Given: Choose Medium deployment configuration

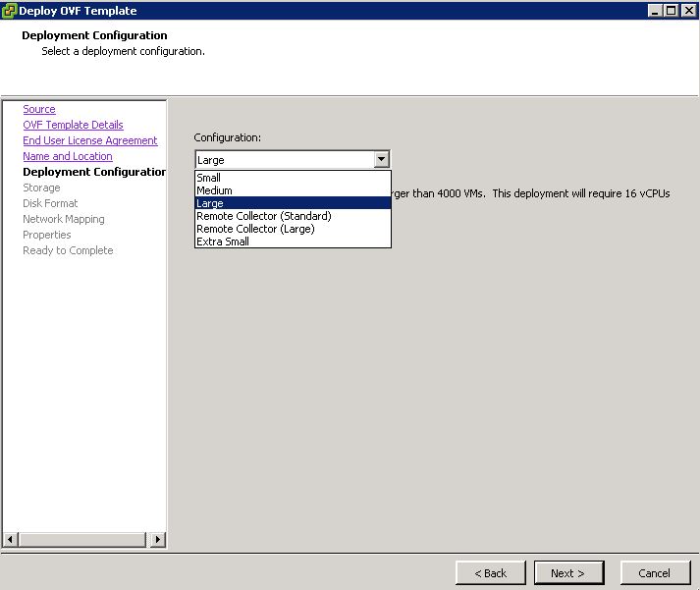Looking at the screenshot, I should 215,190.
